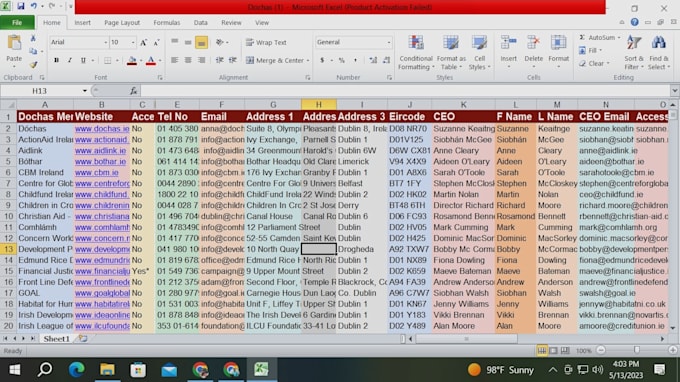Increase indent
The image size is (680, 382).
point(233,60)
